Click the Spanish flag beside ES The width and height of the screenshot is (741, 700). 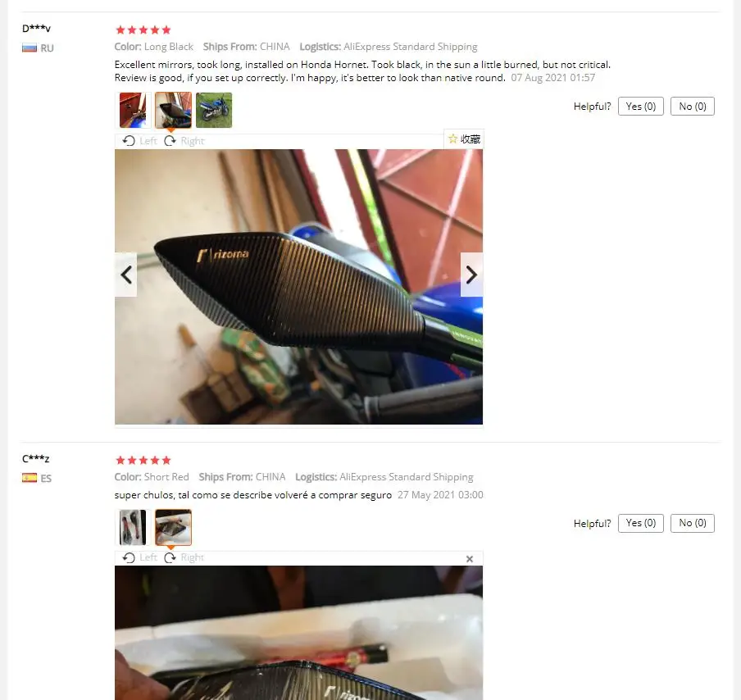pyautogui.click(x=30, y=478)
